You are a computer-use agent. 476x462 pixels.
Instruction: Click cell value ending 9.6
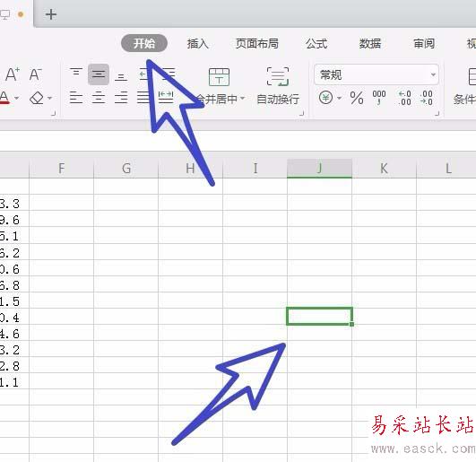pyautogui.click(x=14, y=219)
